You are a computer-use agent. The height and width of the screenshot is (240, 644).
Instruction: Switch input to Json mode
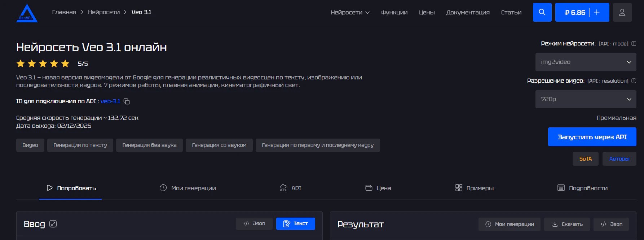[254, 224]
